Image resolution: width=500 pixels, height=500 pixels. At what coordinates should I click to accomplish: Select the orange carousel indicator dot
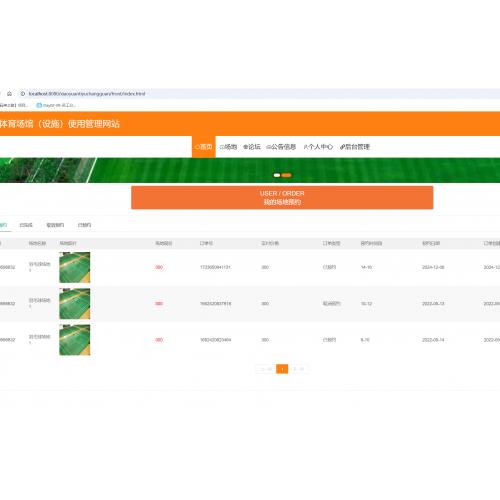(286, 175)
